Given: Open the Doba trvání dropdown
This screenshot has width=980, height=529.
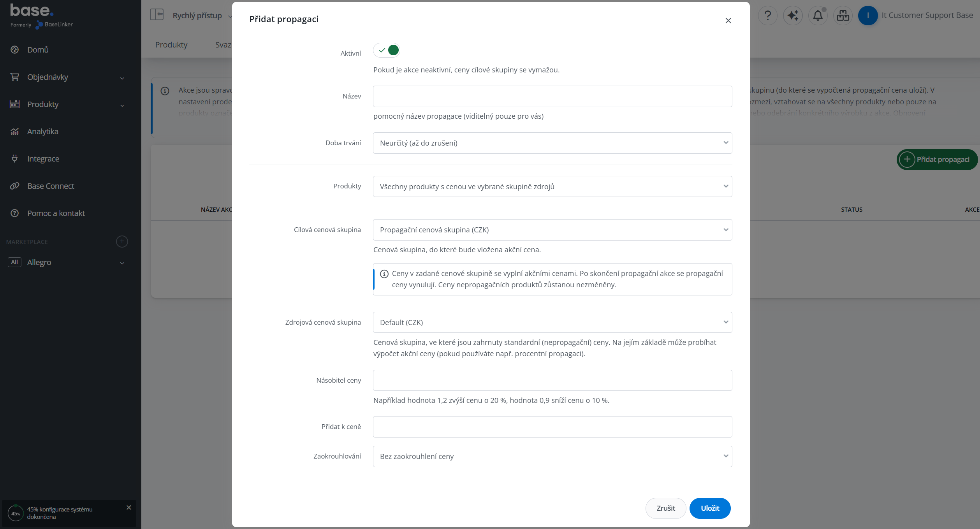Looking at the screenshot, I should (552, 143).
